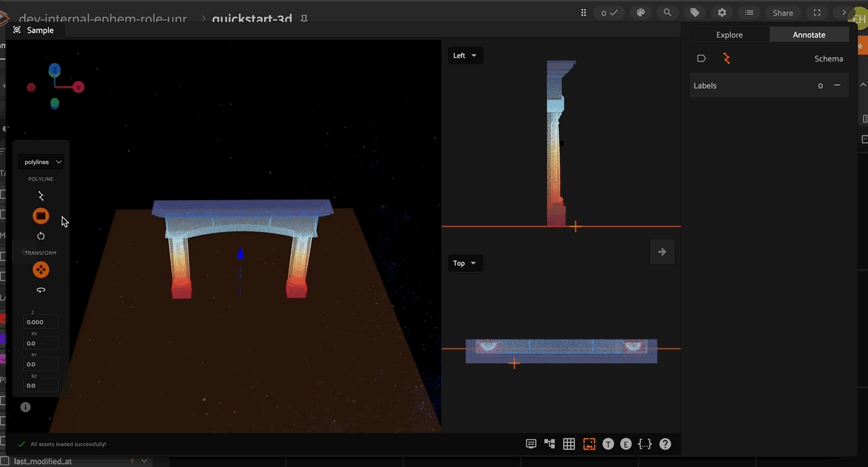Select the rotate transform tool
This screenshot has width=868, height=467.
41,290
